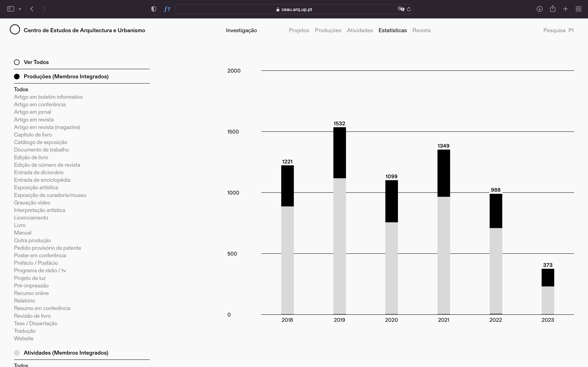588x367 pixels.
Task: Click the translate page icon
Action: coord(401,9)
